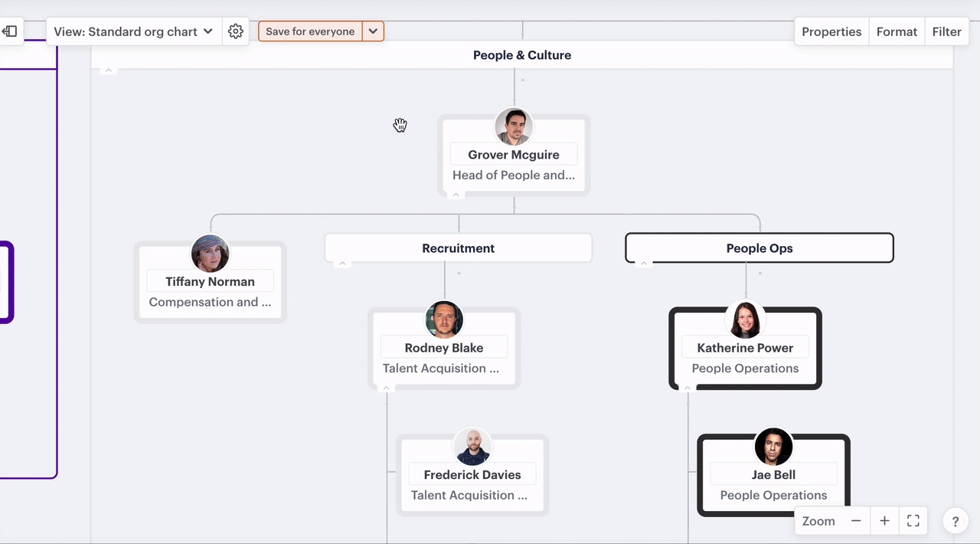Expand the Save for everyone arrow menu
Screen dimensions: 980x544
coord(373,31)
